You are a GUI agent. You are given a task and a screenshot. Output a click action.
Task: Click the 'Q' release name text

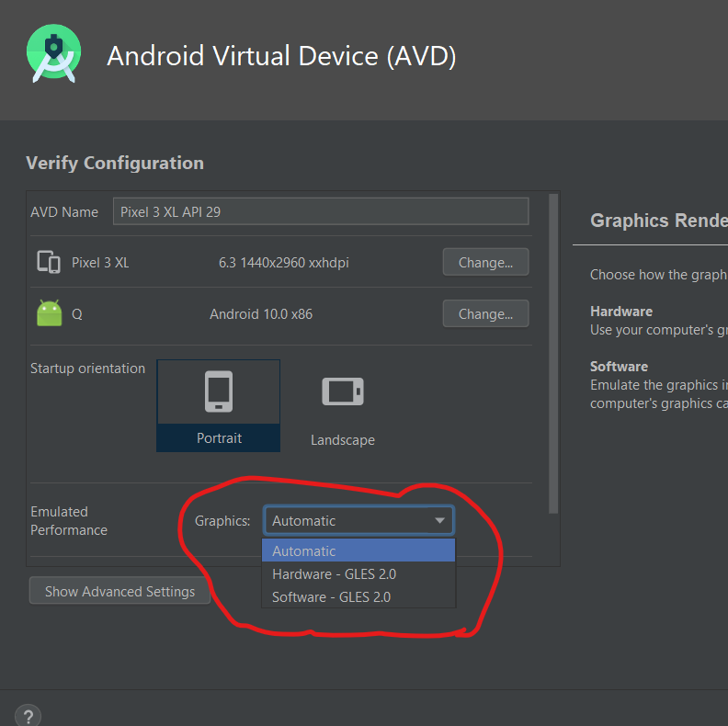tap(77, 314)
